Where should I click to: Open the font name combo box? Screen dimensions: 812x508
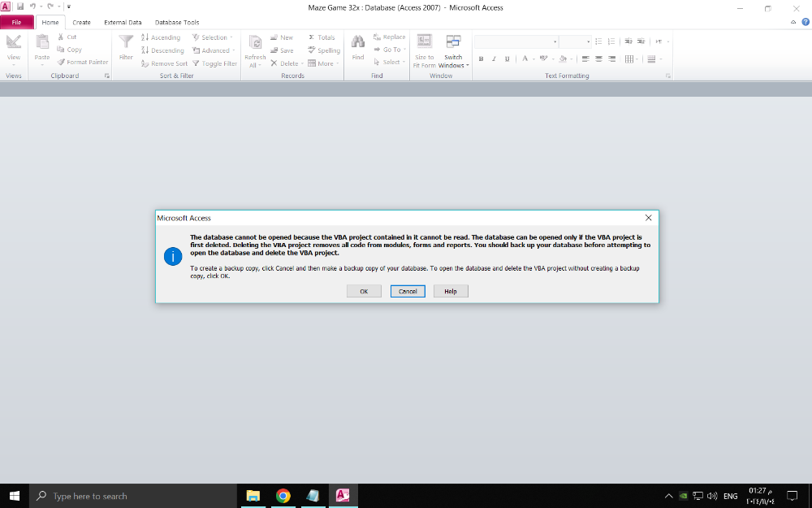pos(516,41)
